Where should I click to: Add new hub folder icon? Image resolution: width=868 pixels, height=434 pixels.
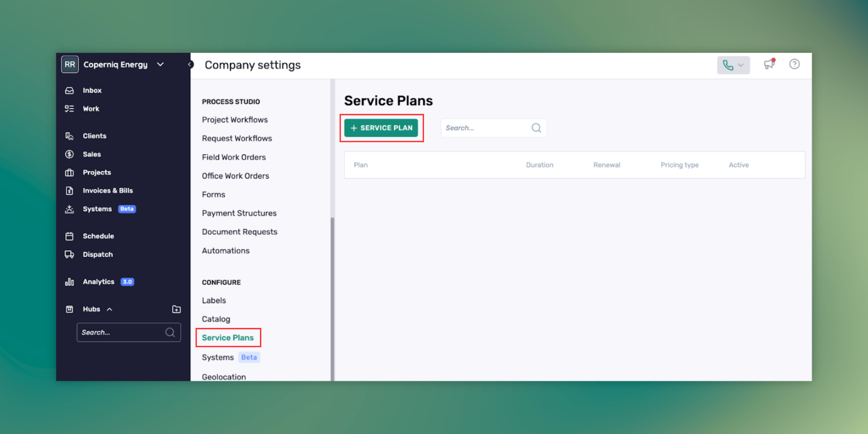176,309
